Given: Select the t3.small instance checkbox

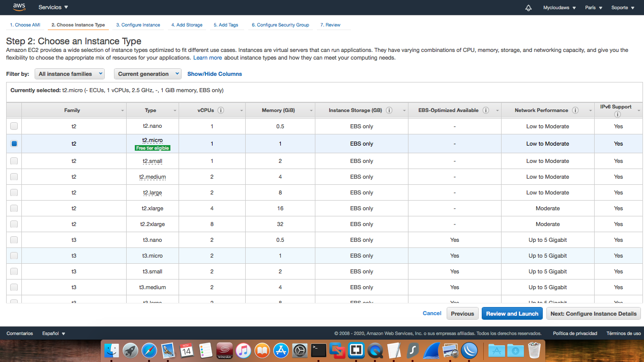Looking at the screenshot, I should (14, 271).
